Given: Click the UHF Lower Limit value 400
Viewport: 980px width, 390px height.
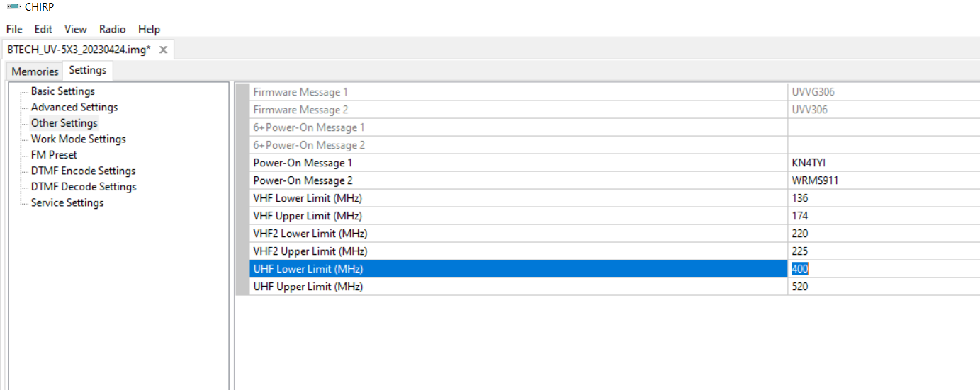Looking at the screenshot, I should (884, 269).
